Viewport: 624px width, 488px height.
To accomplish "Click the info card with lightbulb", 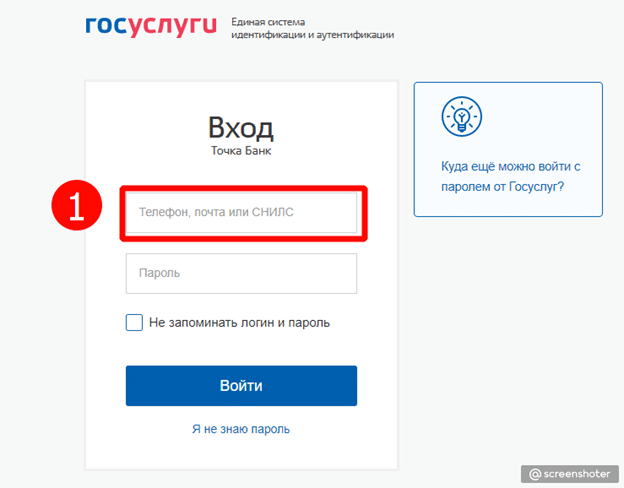I will [x=508, y=149].
